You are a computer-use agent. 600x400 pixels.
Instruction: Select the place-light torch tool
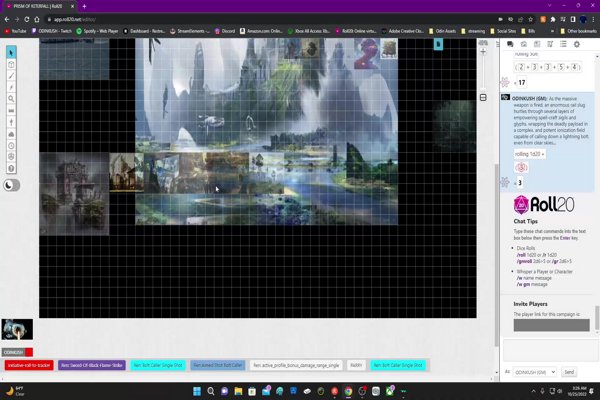pos(11,122)
